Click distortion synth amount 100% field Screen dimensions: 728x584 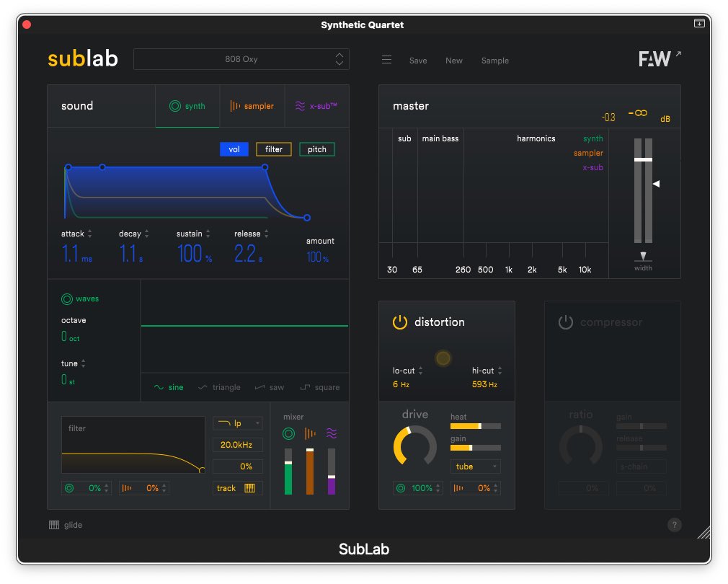(x=418, y=488)
